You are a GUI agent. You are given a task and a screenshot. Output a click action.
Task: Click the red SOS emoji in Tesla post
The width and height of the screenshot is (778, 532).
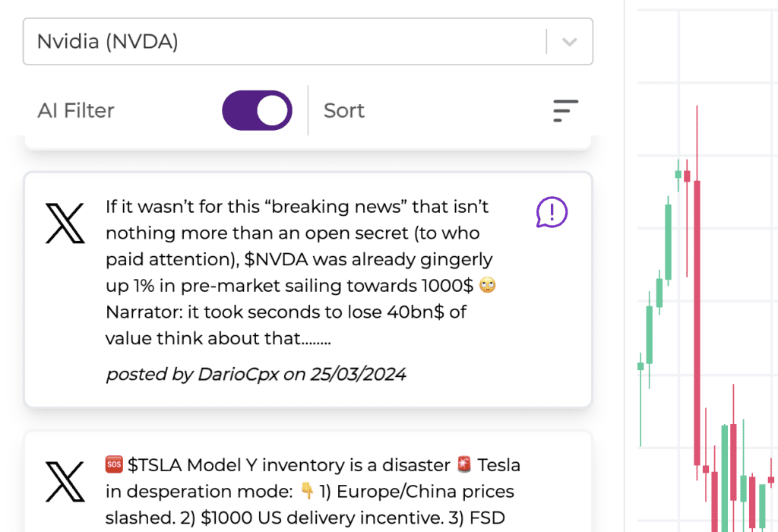(x=114, y=464)
